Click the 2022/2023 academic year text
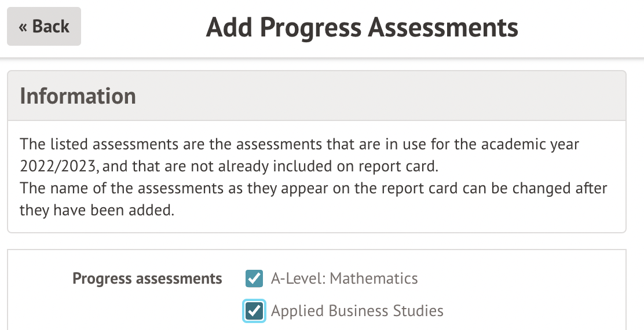Viewport: 644px width, 330px height. [58, 167]
